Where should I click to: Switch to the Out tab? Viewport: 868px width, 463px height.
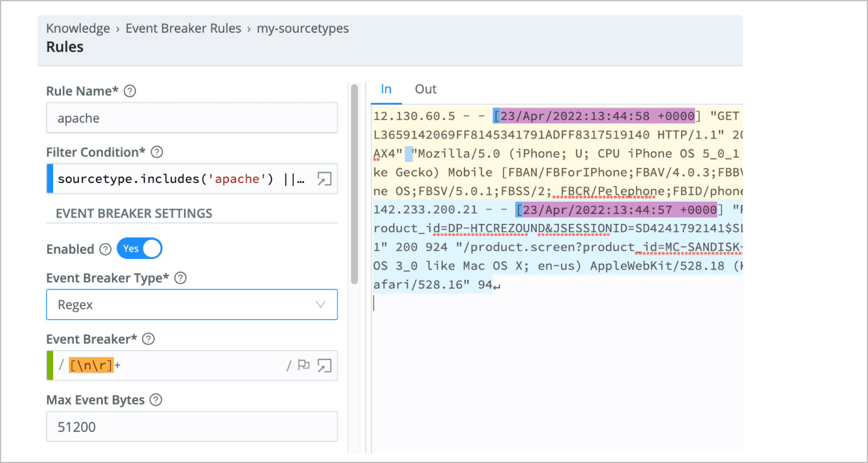[425, 89]
